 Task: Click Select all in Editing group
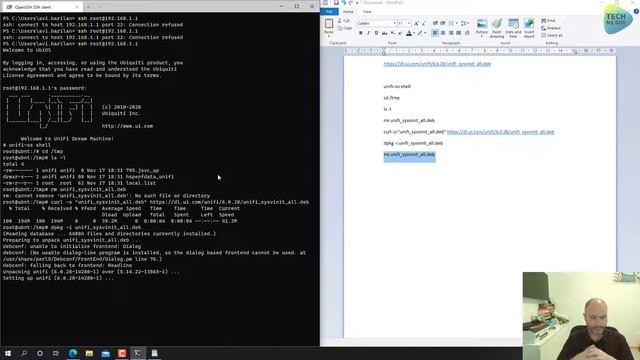551,36
